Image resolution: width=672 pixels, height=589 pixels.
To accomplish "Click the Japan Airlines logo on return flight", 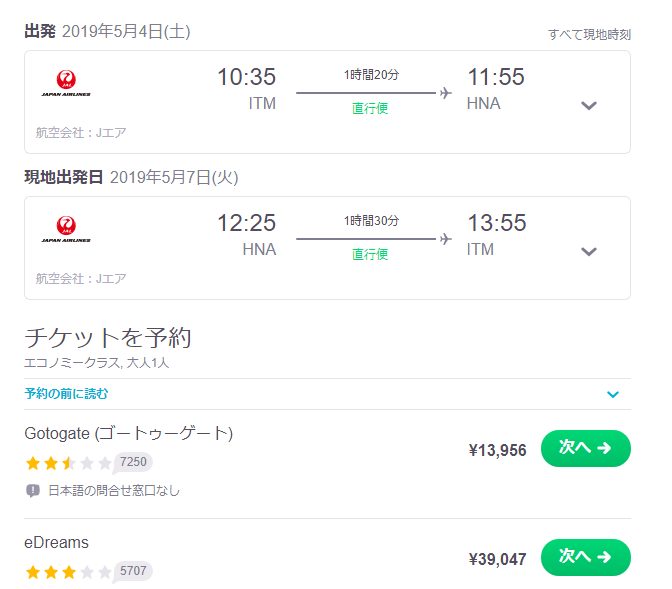I will [66, 229].
